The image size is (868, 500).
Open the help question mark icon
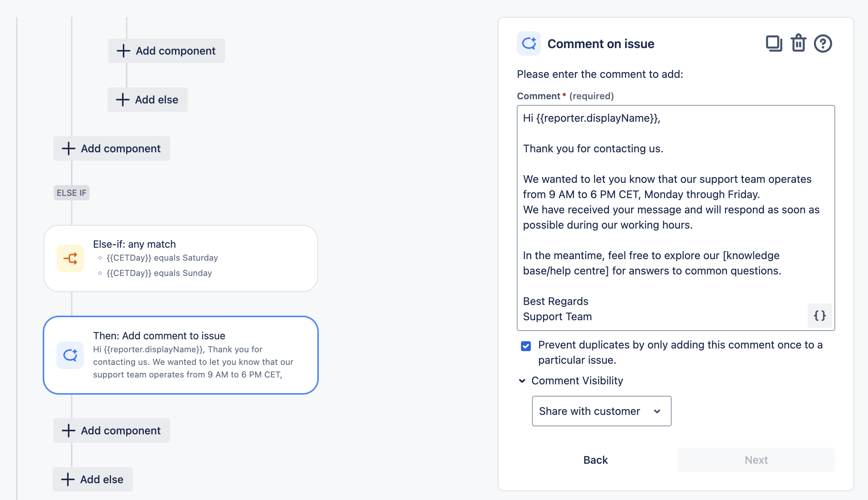(823, 44)
